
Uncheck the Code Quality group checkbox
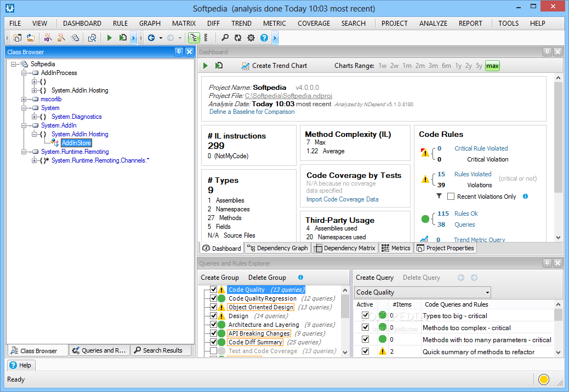tap(213, 290)
